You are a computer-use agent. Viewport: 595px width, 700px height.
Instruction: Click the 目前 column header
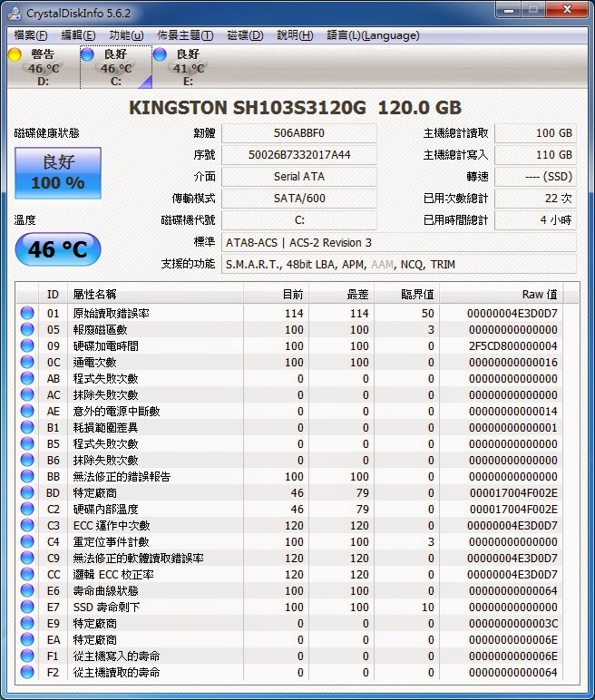tap(276, 294)
